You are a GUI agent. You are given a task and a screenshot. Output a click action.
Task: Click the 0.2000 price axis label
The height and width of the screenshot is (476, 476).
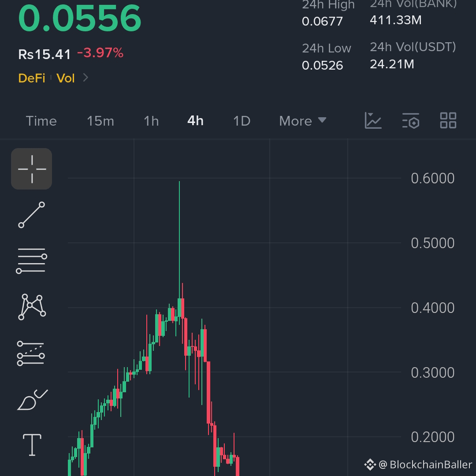[433, 437]
